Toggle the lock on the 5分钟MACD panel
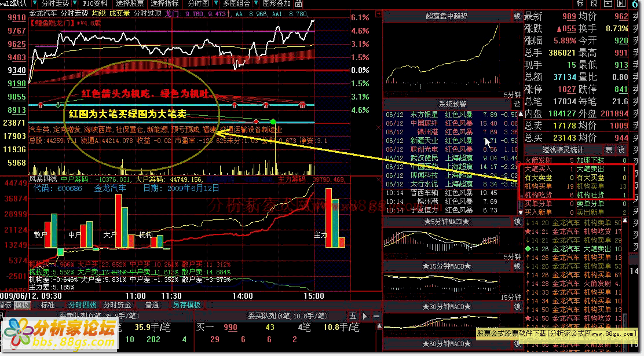The width and height of the screenshot is (644, 356). click(x=517, y=222)
